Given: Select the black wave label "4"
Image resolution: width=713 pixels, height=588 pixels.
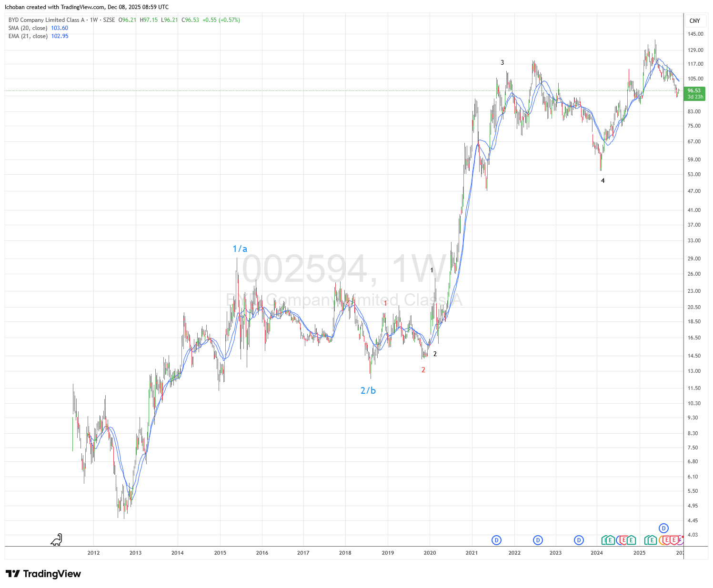Looking at the screenshot, I should [603, 180].
